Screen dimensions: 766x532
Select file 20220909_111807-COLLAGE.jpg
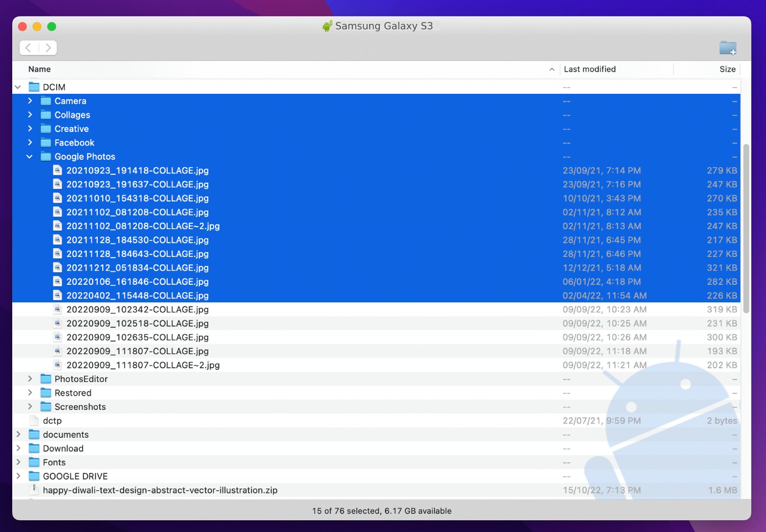click(137, 351)
